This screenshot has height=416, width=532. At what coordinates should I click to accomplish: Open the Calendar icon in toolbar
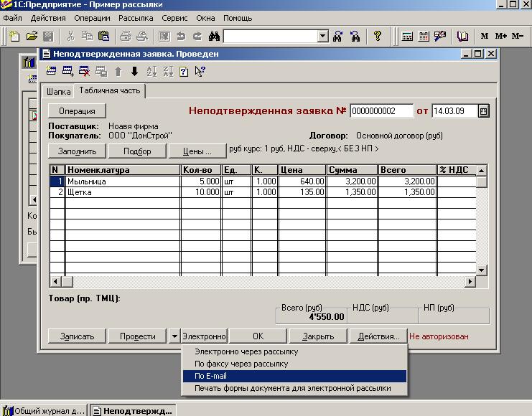click(x=424, y=36)
